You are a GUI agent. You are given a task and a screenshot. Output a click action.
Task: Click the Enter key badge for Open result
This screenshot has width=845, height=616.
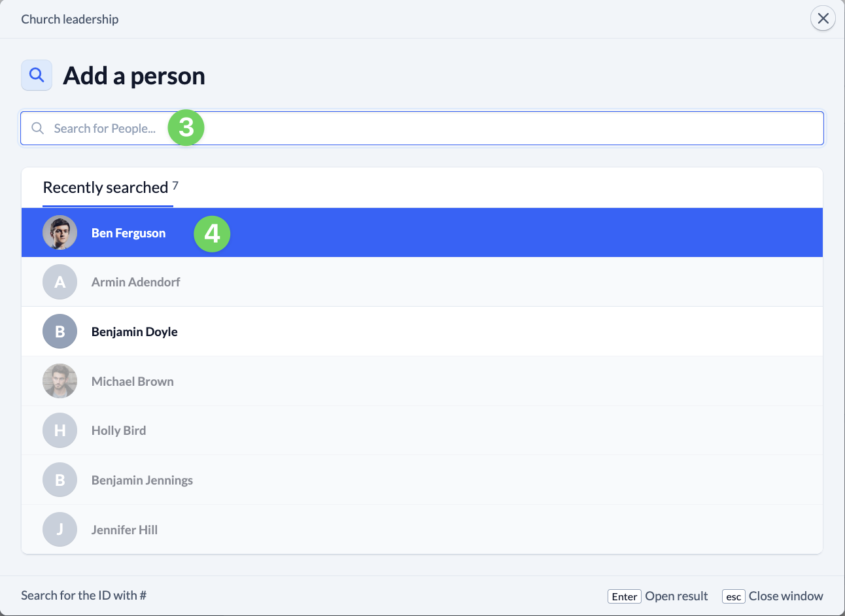coord(624,596)
